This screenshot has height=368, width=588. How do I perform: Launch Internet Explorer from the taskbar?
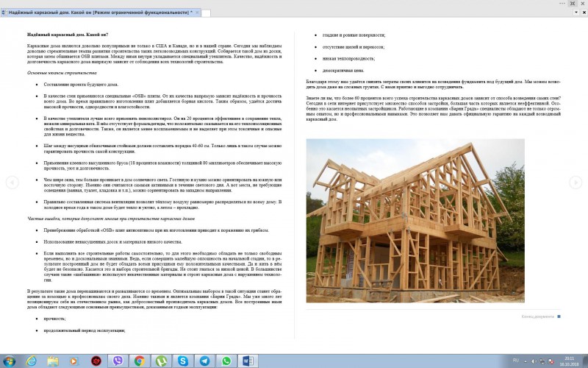point(31,361)
